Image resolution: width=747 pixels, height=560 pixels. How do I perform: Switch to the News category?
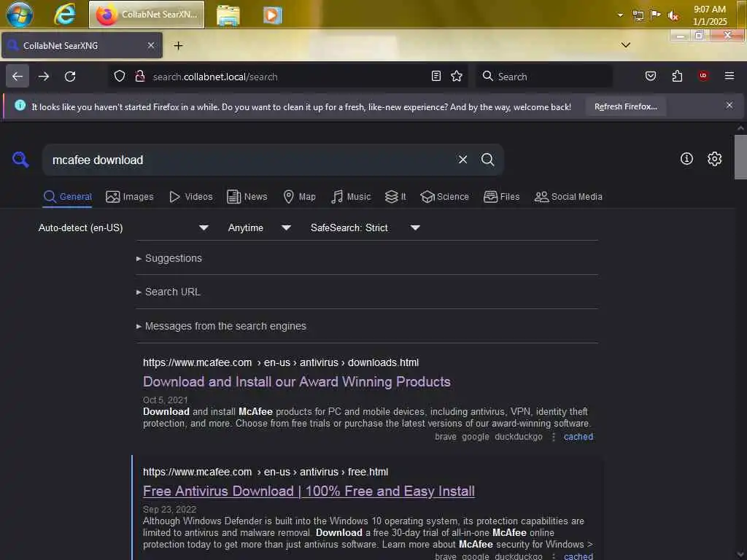[247, 197]
